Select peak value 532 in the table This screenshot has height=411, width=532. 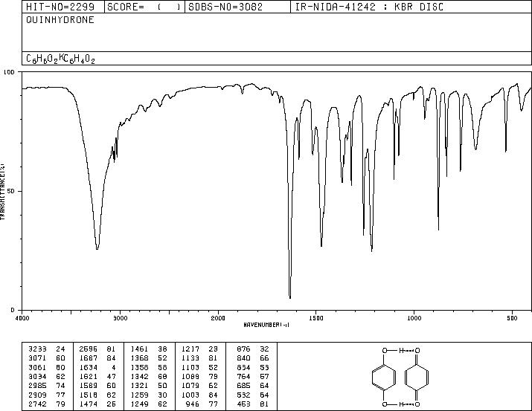click(x=243, y=395)
